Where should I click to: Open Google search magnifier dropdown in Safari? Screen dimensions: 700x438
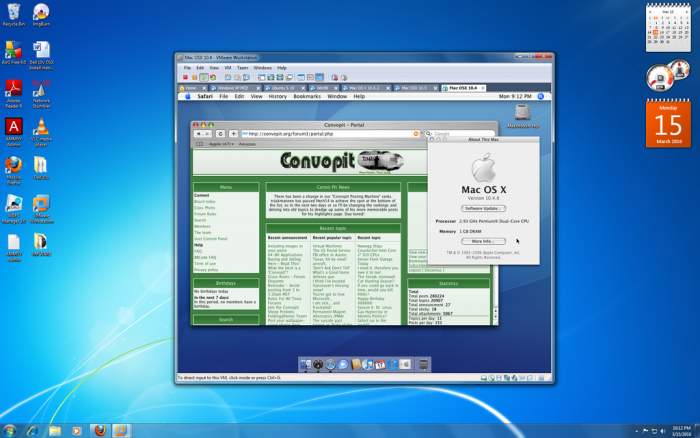(429, 133)
